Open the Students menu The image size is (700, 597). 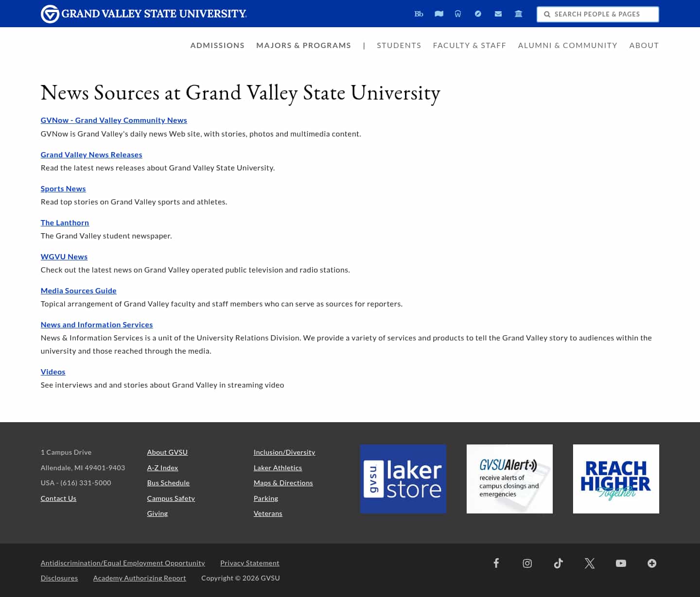coord(399,45)
